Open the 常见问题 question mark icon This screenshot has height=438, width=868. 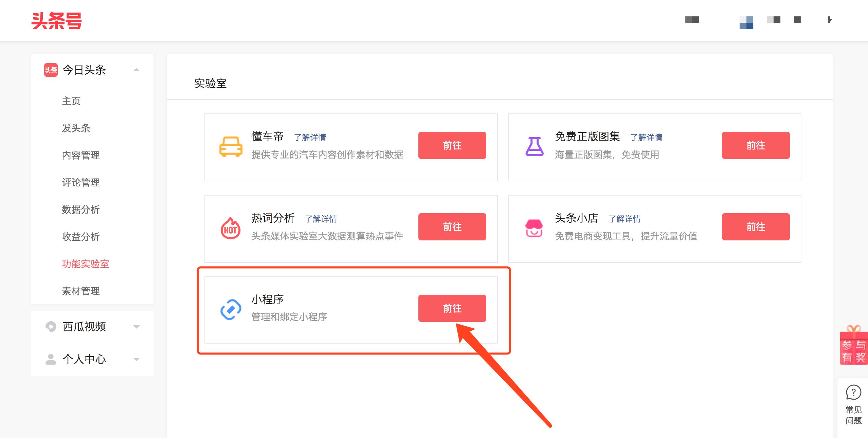pos(853,393)
